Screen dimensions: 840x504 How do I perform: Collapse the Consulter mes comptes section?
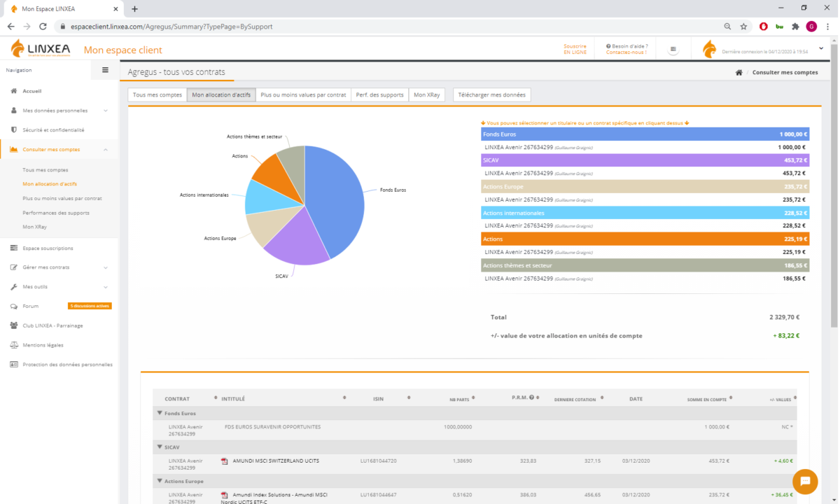click(x=105, y=149)
